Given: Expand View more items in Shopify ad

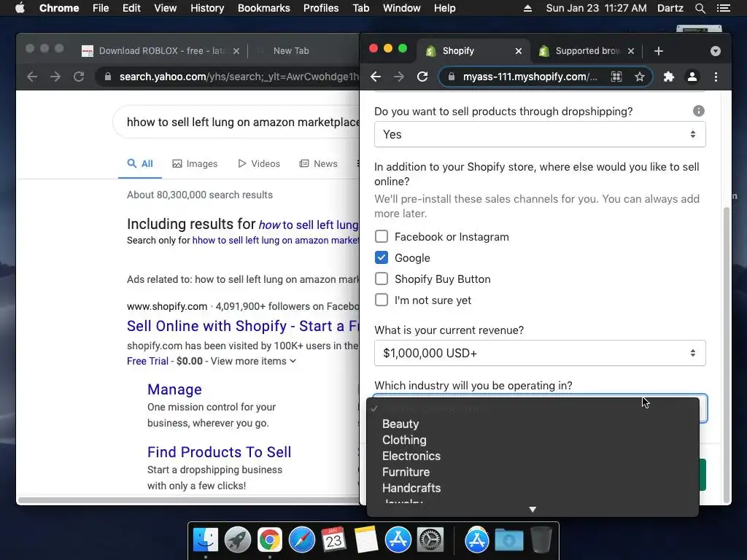Looking at the screenshot, I should coord(253,361).
